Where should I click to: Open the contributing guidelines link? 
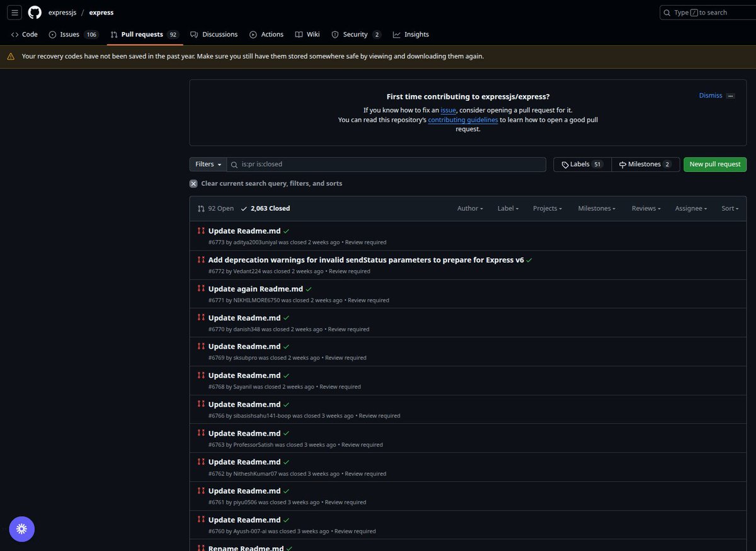click(463, 120)
